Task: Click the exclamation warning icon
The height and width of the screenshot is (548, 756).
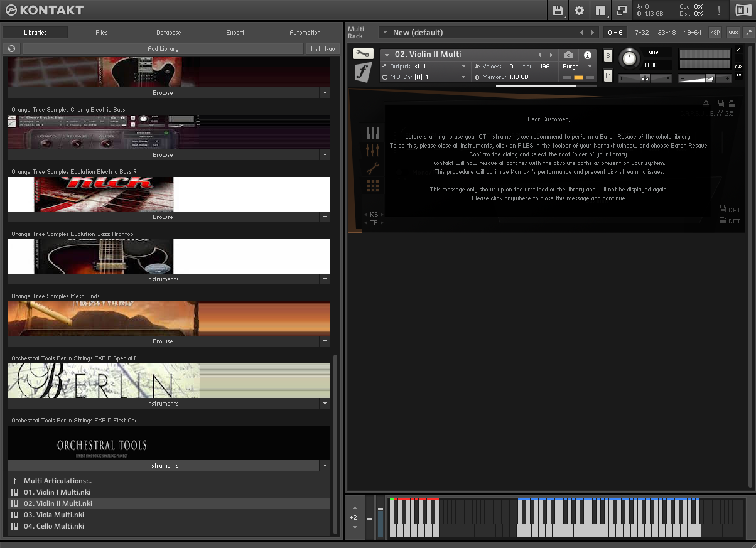Action: (x=719, y=10)
